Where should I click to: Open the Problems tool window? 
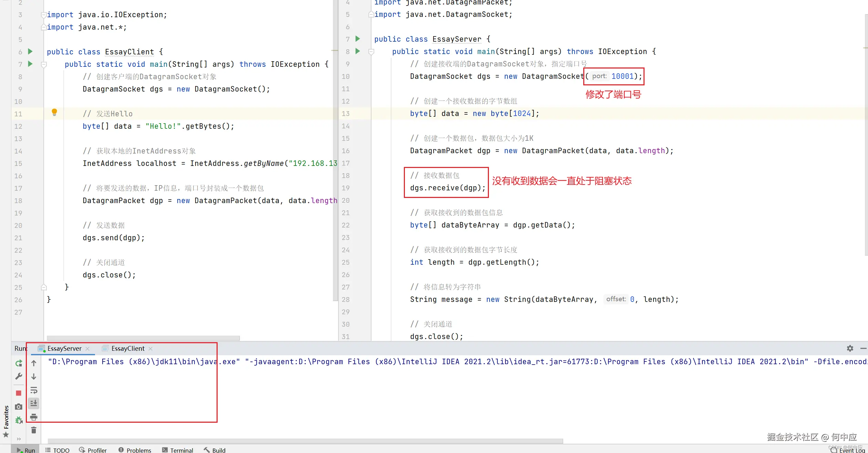tap(135, 450)
